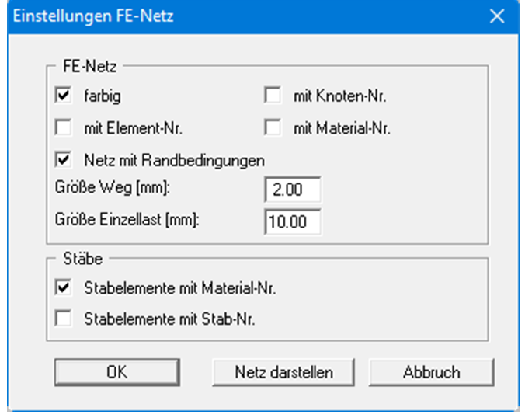Click the "Größe Weg [mm]" input field
The image size is (532, 418).
coord(292,190)
